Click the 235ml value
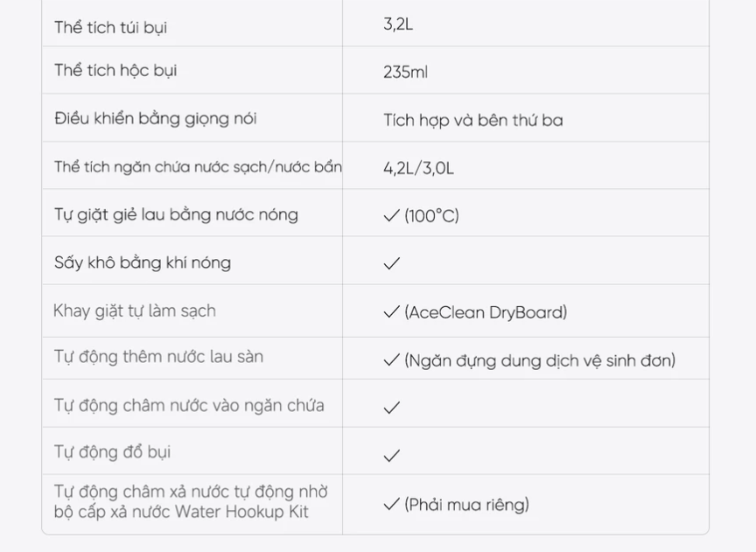The image size is (756, 552). click(405, 72)
